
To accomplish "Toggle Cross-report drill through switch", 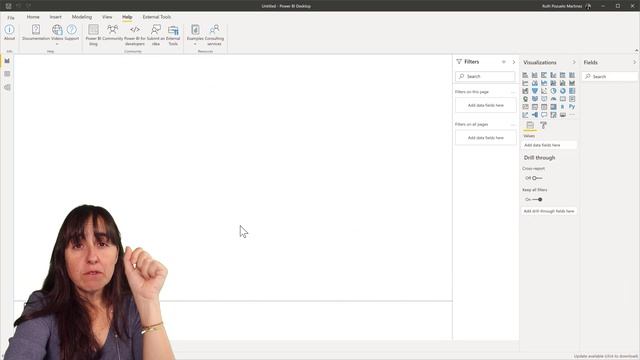I will tap(537, 178).
